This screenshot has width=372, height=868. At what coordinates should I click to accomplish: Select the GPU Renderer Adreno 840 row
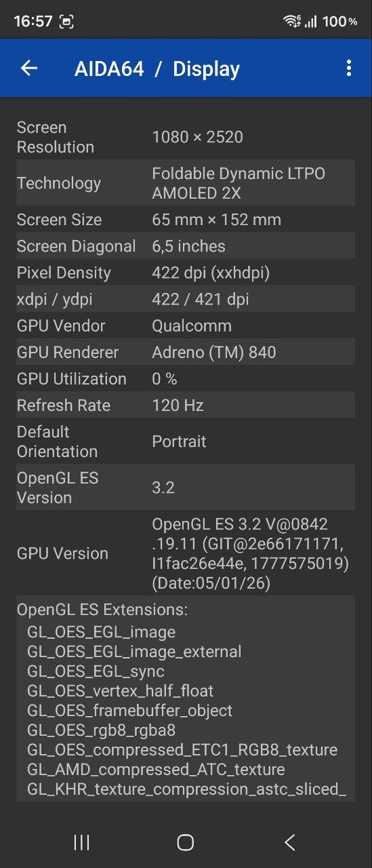[x=186, y=352]
